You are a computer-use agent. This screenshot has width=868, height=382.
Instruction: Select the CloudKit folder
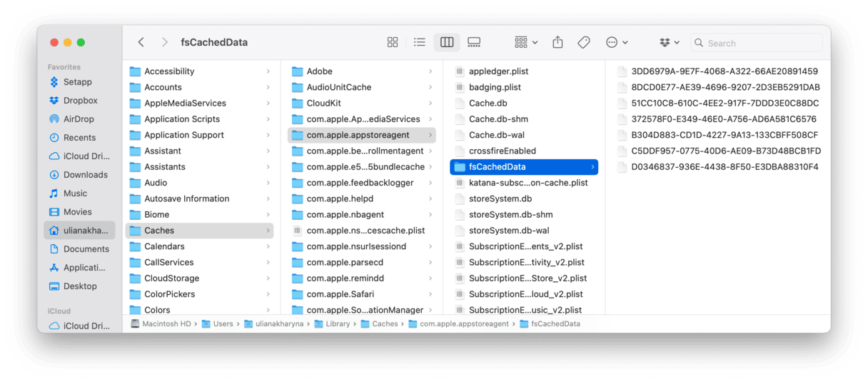(x=362, y=104)
